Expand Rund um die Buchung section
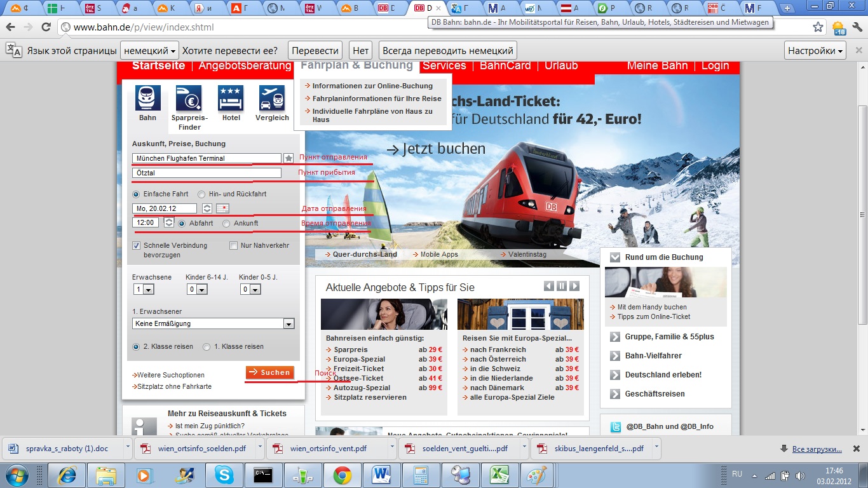This screenshot has width=868, height=488. (x=615, y=257)
